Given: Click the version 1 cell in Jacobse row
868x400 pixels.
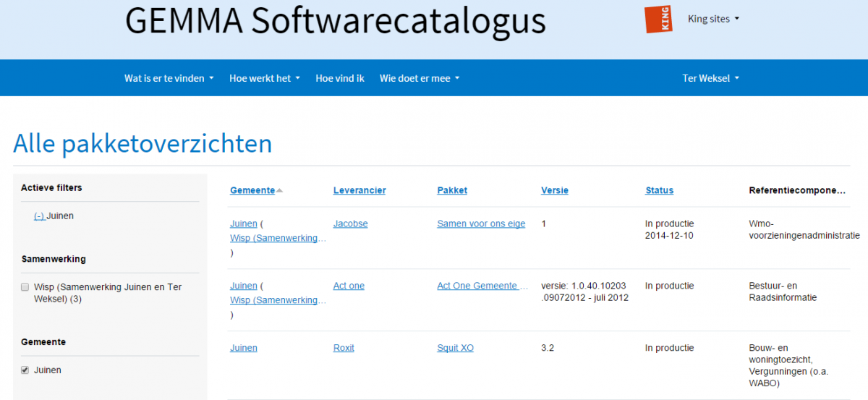Looking at the screenshot, I should pyautogui.click(x=543, y=224).
